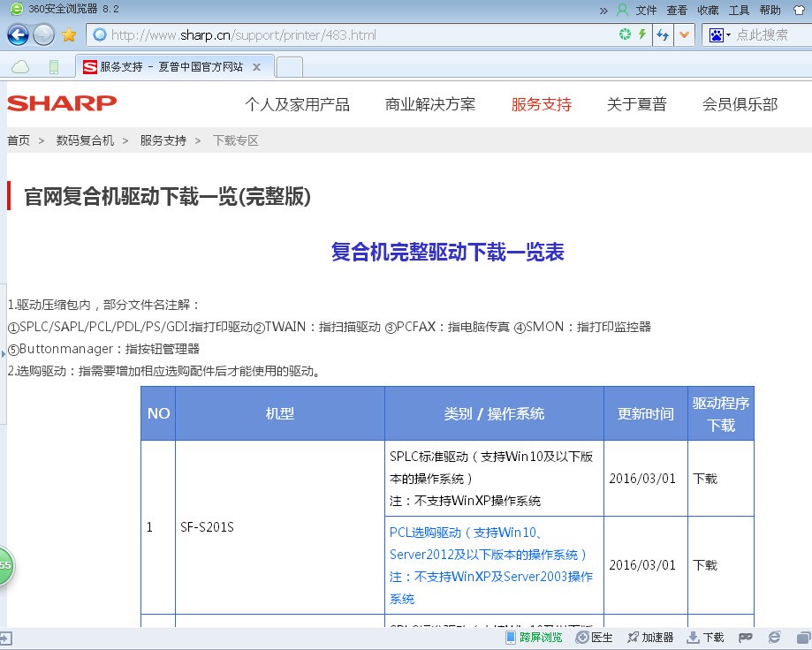The height and width of the screenshot is (650, 812).
Task: Click the green 55 floating ball
Action: point(5,565)
